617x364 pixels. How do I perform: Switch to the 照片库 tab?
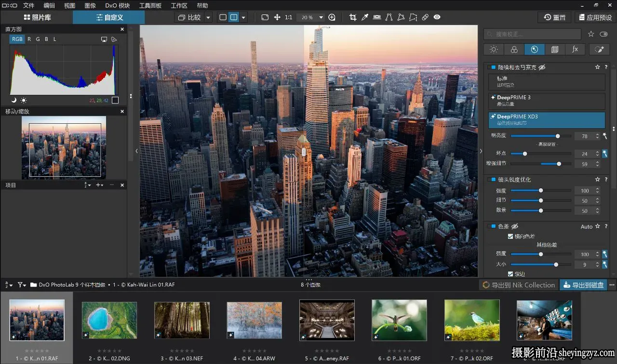(x=37, y=17)
